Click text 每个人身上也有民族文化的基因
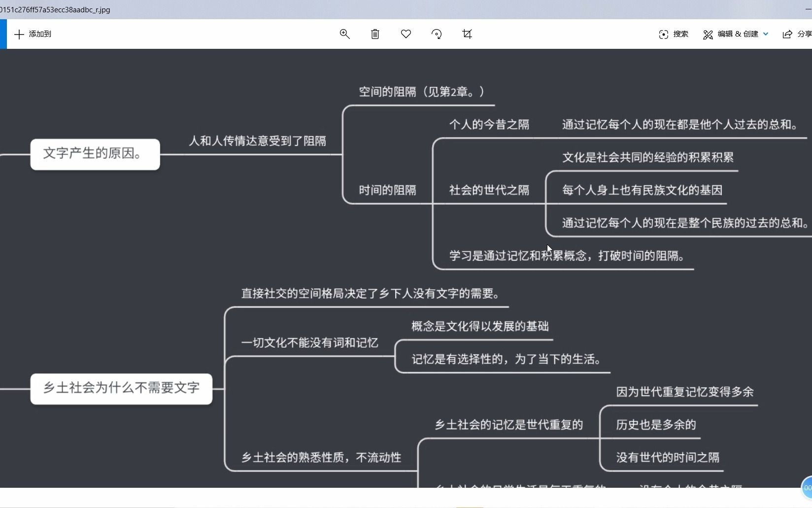This screenshot has width=812, height=508. click(643, 190)
